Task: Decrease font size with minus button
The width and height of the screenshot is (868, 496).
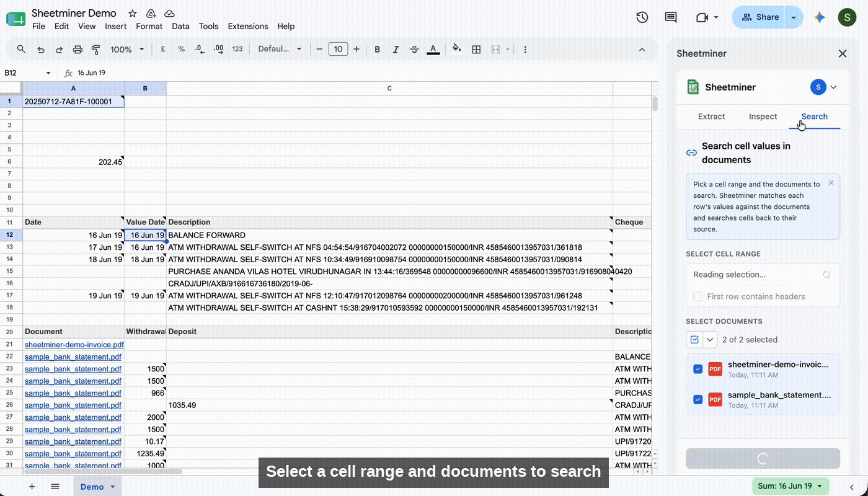Action: 319,50
